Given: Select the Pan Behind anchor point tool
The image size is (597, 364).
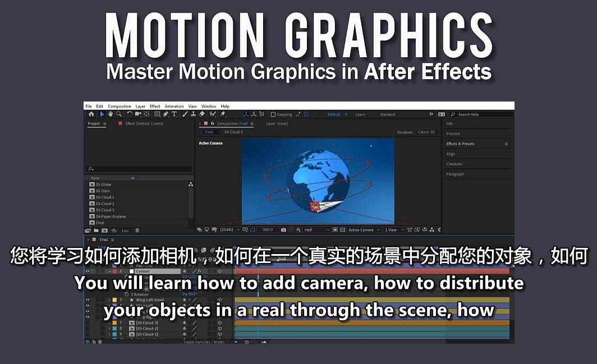Looking at the screenshot, I should [146, 114].
